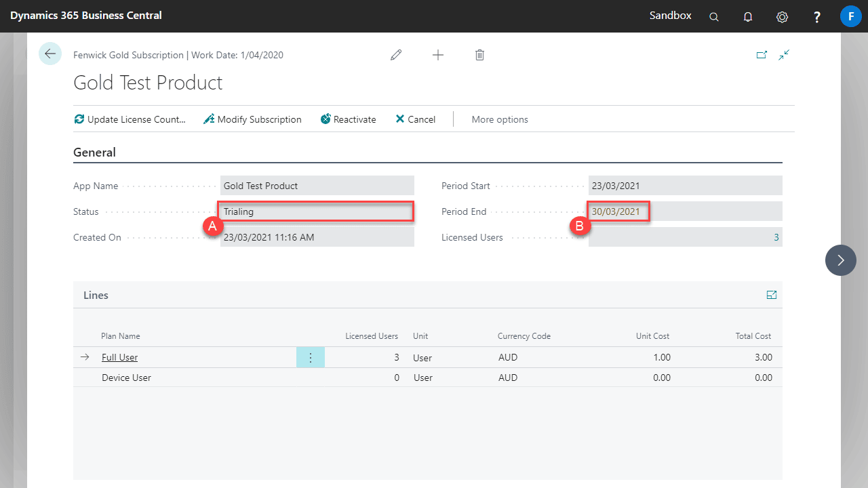
Task: Click Device User Total Cost 0.00
Action: coord(764,378)
